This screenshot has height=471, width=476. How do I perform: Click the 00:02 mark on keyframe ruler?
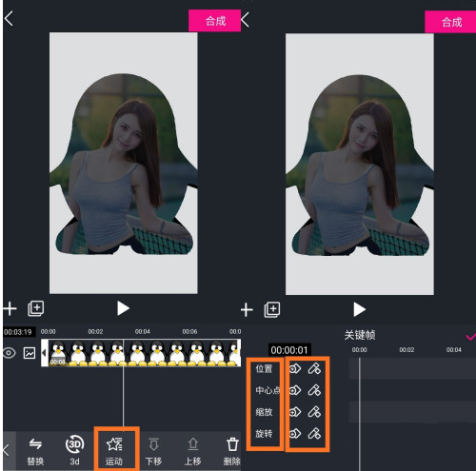[x=407, y=350]
